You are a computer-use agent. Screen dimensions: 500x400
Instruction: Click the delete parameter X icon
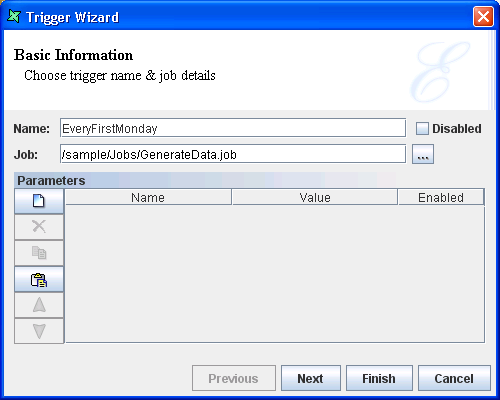[39, 227]
